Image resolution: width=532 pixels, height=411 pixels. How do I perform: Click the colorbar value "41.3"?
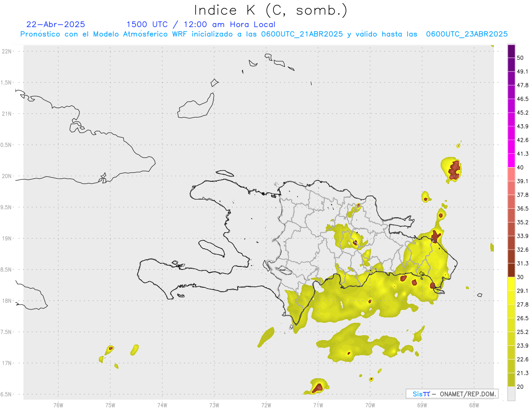pyautogui.click(x=523, y=154)
